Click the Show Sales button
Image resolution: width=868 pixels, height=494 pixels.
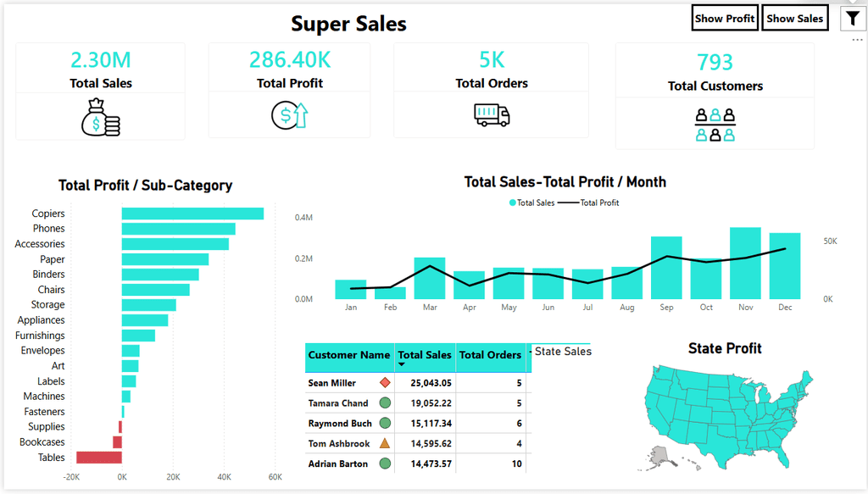795,19
